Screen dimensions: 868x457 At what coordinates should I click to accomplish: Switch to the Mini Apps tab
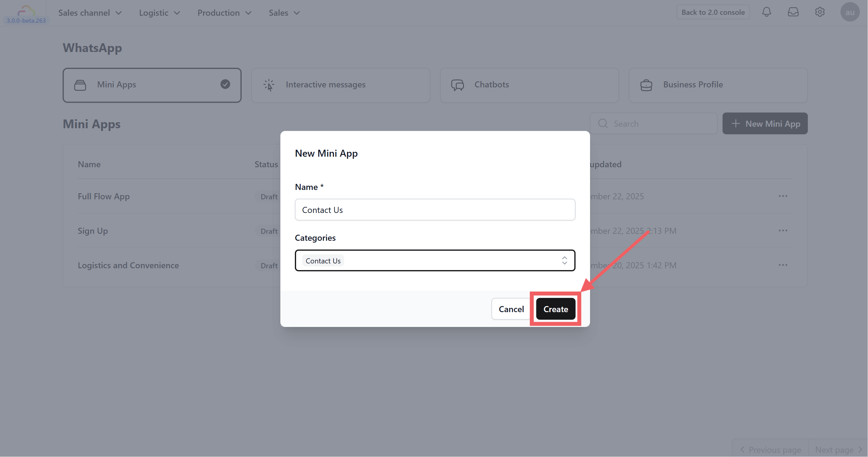152,85
